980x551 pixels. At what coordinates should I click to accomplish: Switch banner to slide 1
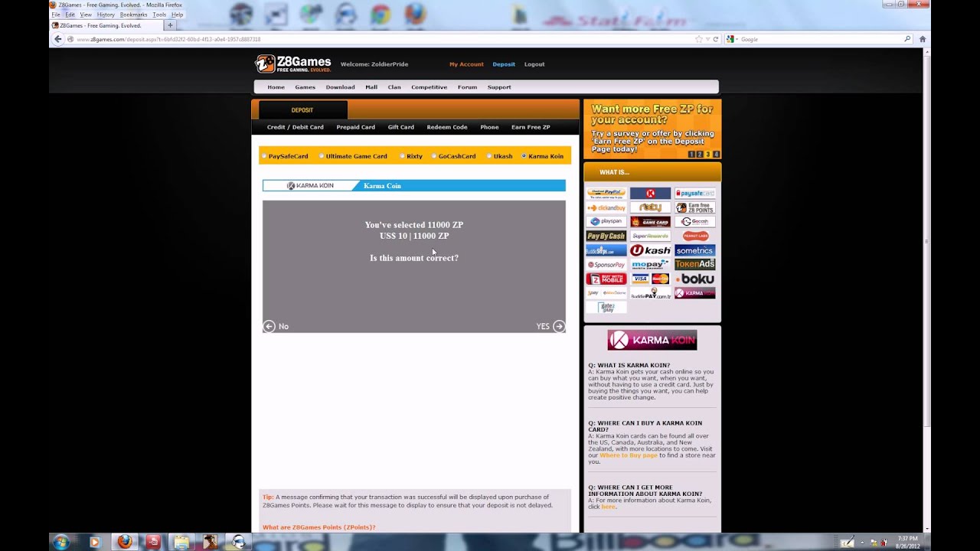pyautogui.click(x=691, y=155)
